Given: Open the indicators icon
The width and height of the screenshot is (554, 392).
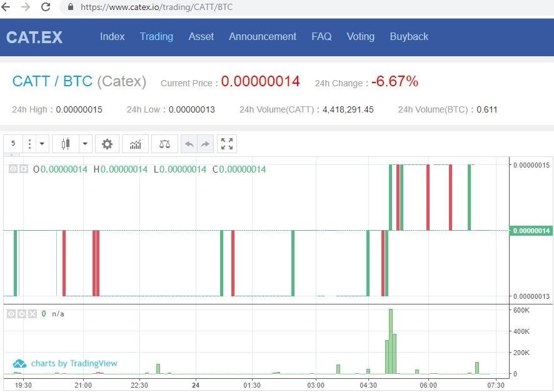Looking at the screenshot, I should (x=135, y=144).
